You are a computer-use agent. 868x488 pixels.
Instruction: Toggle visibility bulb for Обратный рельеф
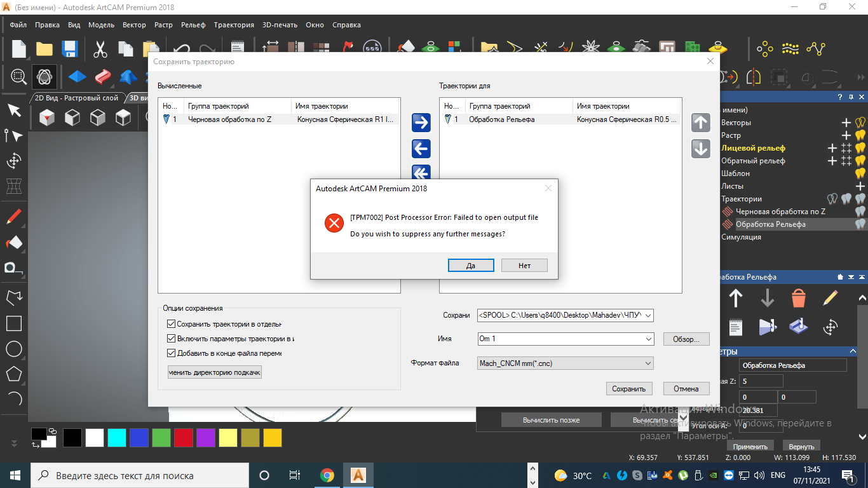click(x=860, y=161)
